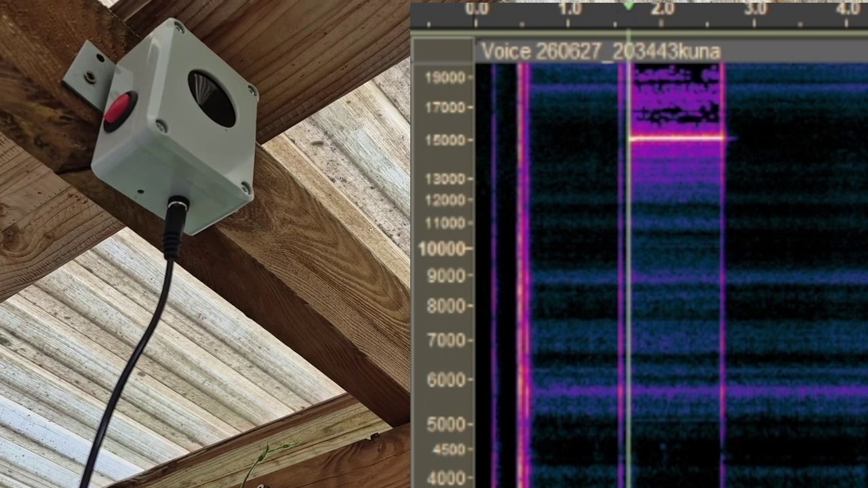The height and width of the screenshot is (488, 868).
Task: Click the 7000 label on the frequency scale
Action: tap(446, 340)
